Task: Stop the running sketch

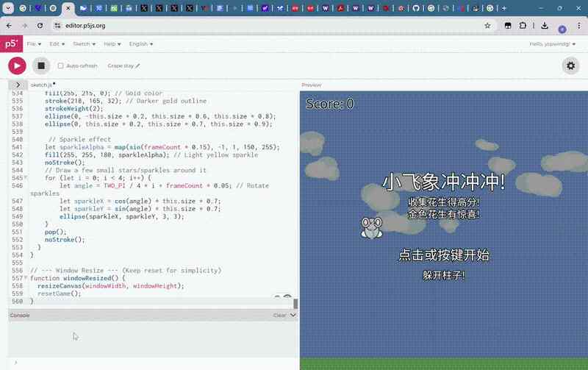Action: point(41,65)
